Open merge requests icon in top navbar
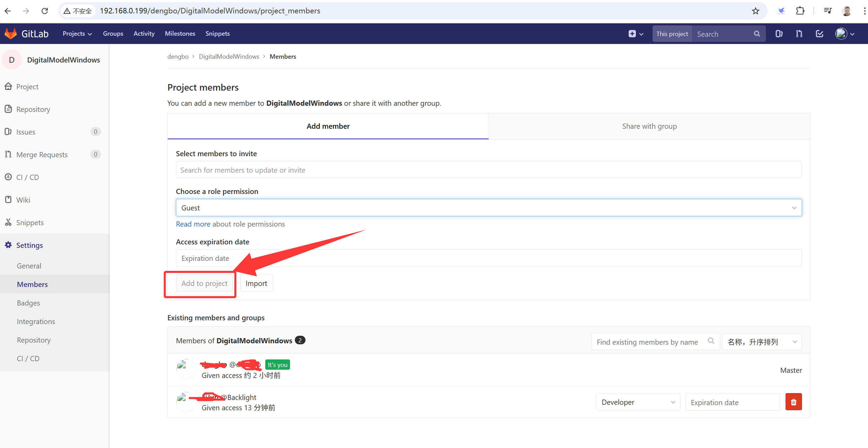The width and height of the screenshot is (868, 448). (x=799, y=34)
